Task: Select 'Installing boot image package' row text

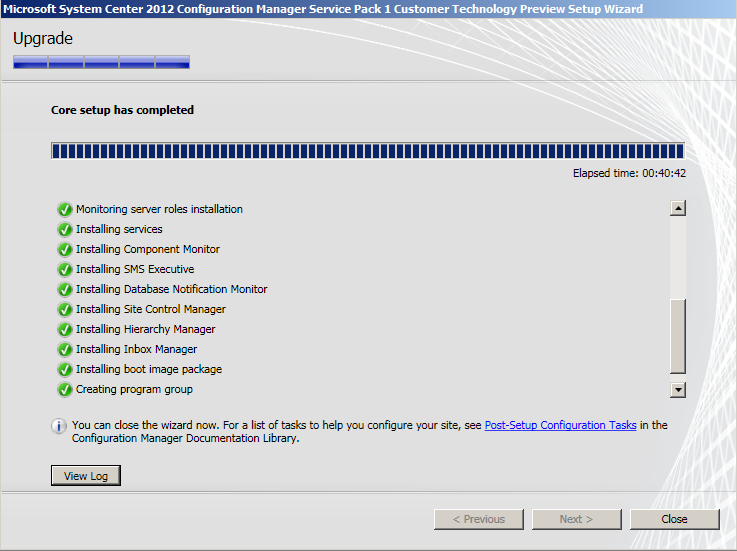Action: [149, 370]
